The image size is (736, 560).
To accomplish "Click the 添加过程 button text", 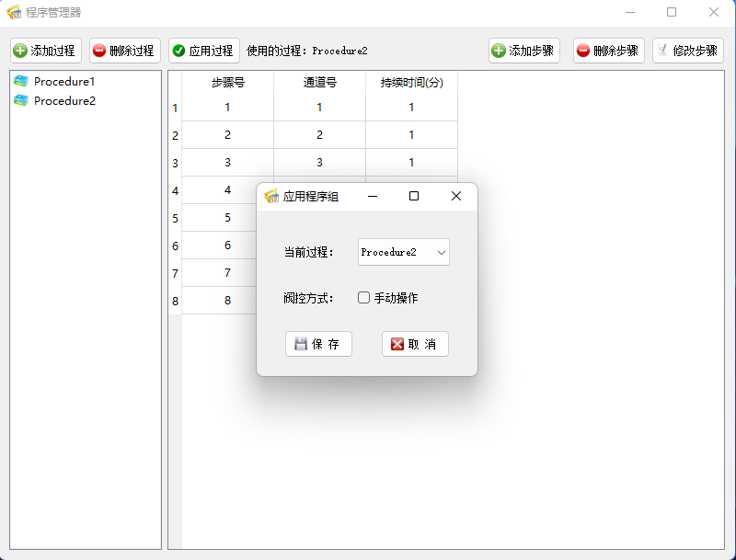I will [52, 51].
